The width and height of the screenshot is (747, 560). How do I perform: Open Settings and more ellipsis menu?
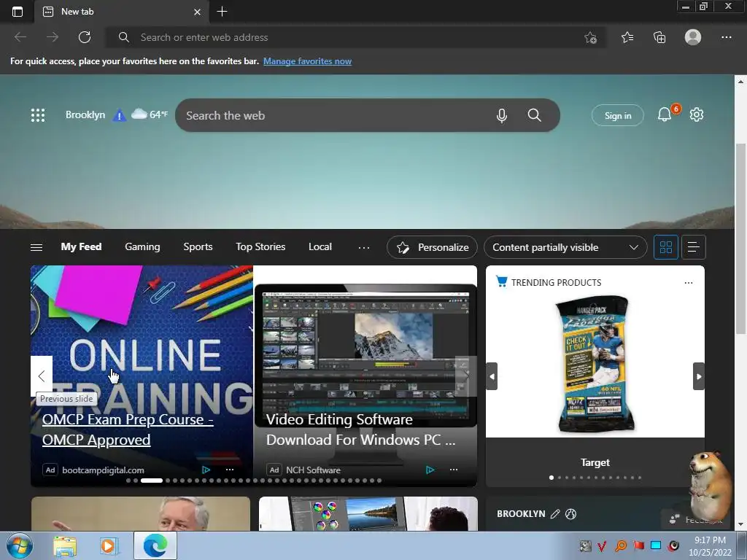point(726,37)
